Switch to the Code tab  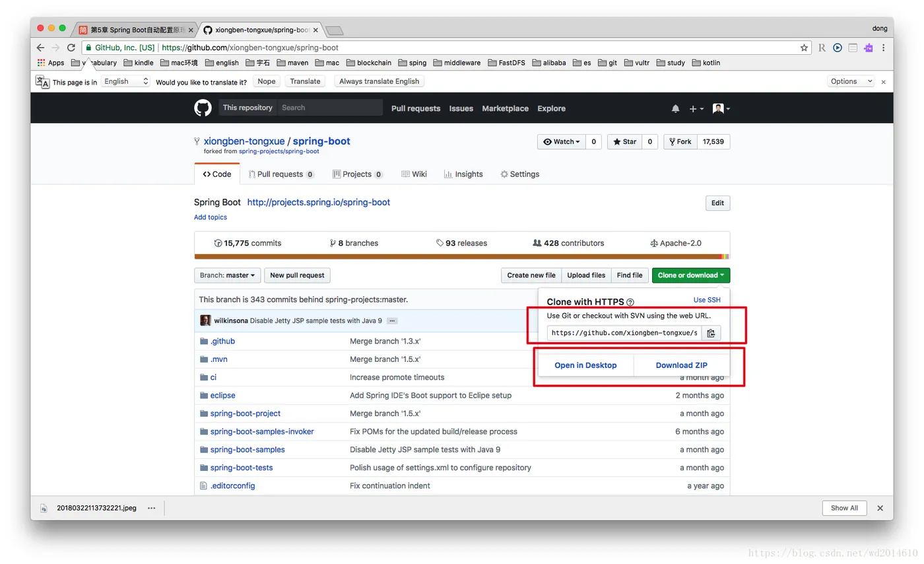pyautogui.click(x=217, y=174)
